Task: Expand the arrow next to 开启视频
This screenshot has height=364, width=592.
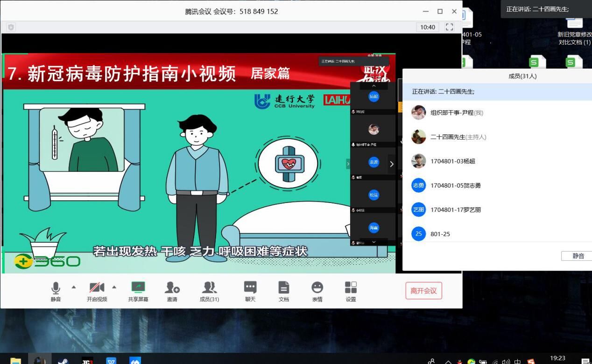Action: [114, 287]
